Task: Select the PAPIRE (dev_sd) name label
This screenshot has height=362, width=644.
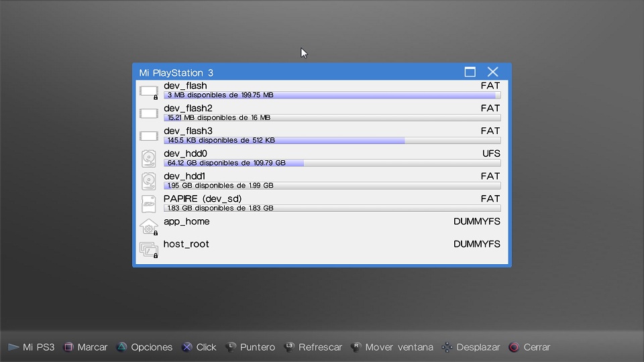Action: [203, 198]
